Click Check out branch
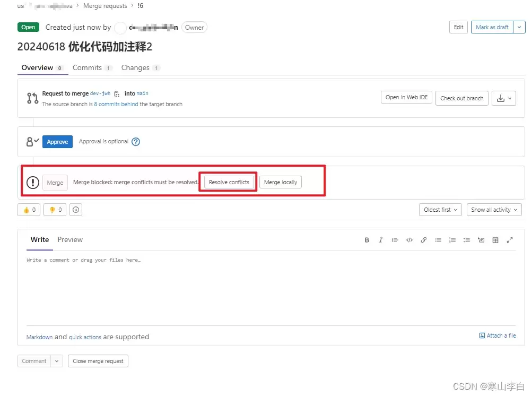 [x=462, y=98]
